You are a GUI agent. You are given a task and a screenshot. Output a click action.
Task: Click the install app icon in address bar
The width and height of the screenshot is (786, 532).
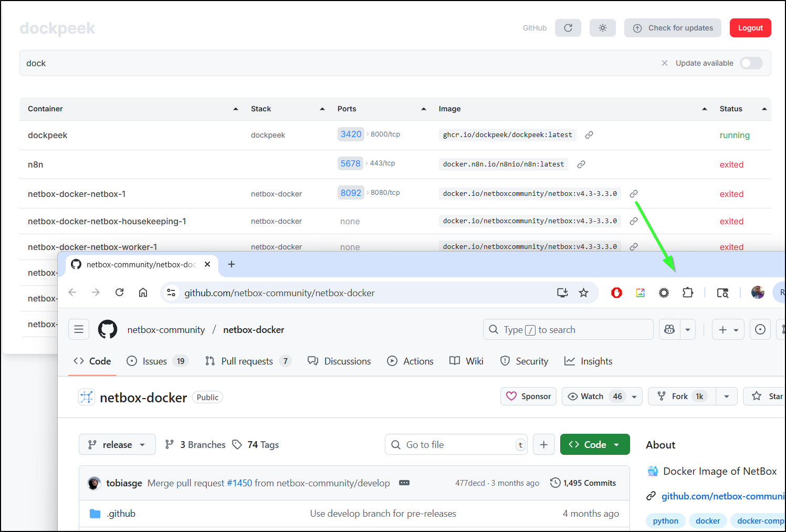(x=562, y=293)
